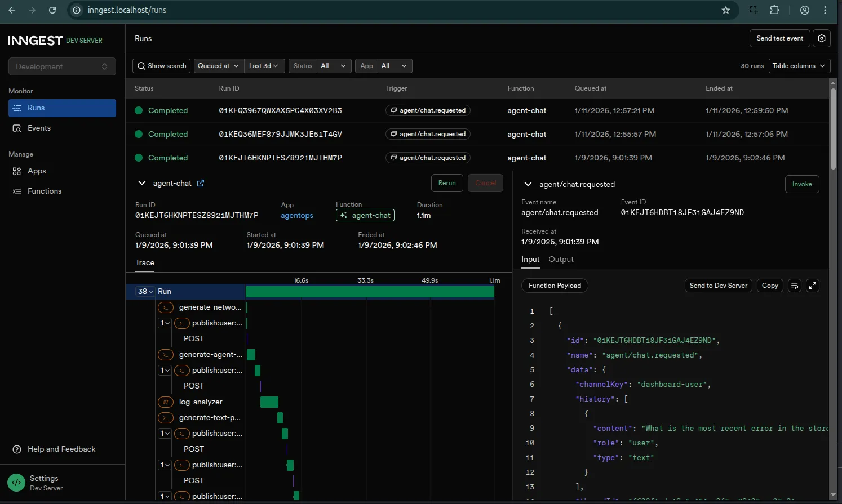
Task: Reload the page
Action: pos(52,10)
